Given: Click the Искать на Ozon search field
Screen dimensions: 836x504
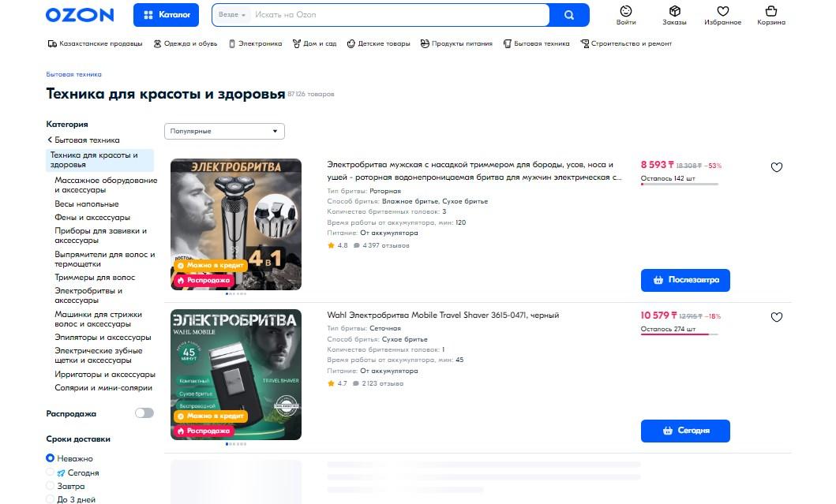Looking at the screenshot, I should tap(400, 15).
